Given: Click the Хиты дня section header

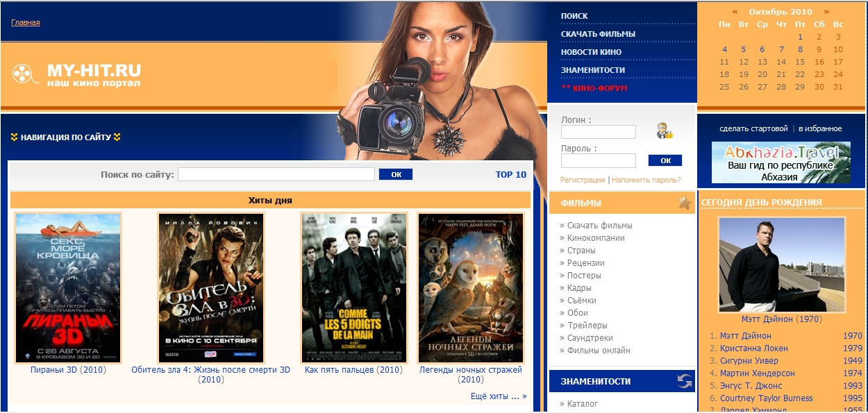Looking at the screenshot, I should click(270, 201).
